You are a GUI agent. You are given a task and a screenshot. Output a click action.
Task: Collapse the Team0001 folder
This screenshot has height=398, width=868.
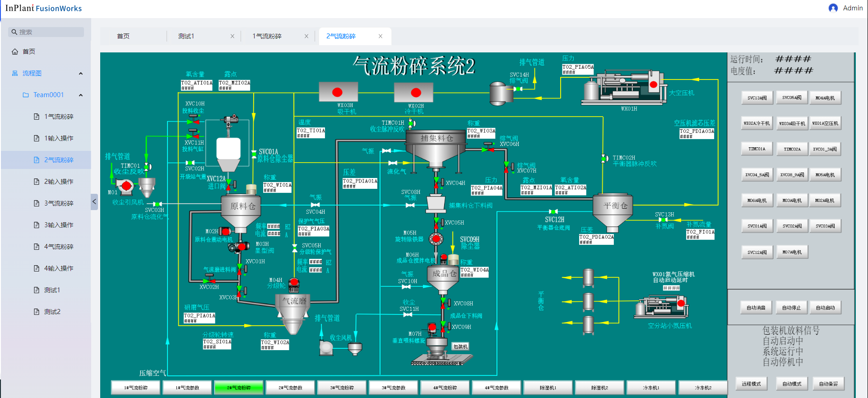pos(81,95)
